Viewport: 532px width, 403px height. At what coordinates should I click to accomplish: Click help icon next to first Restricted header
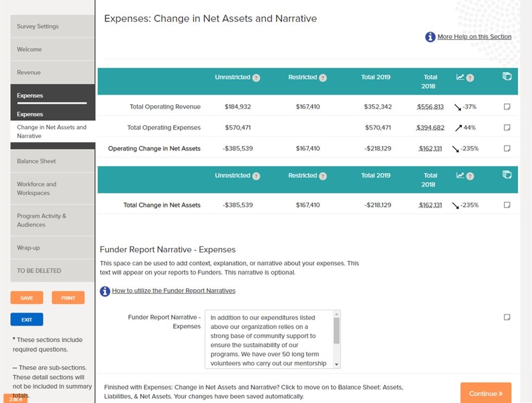[323, 78]
